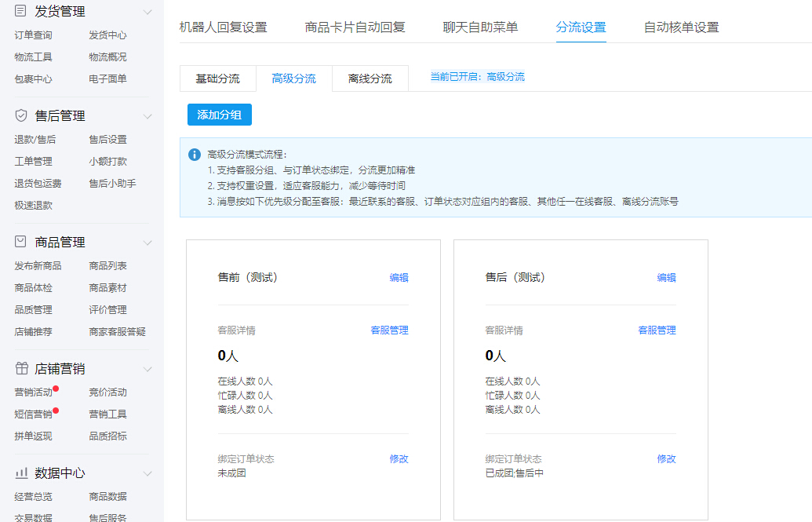
Task: Click the 添加分组 button
Action: tap(220, 115)
